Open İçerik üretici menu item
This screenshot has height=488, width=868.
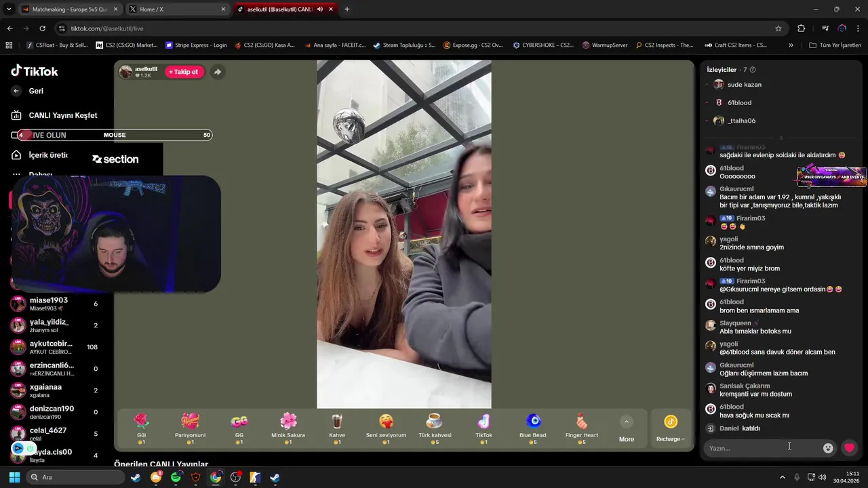(x=41, y=155)
